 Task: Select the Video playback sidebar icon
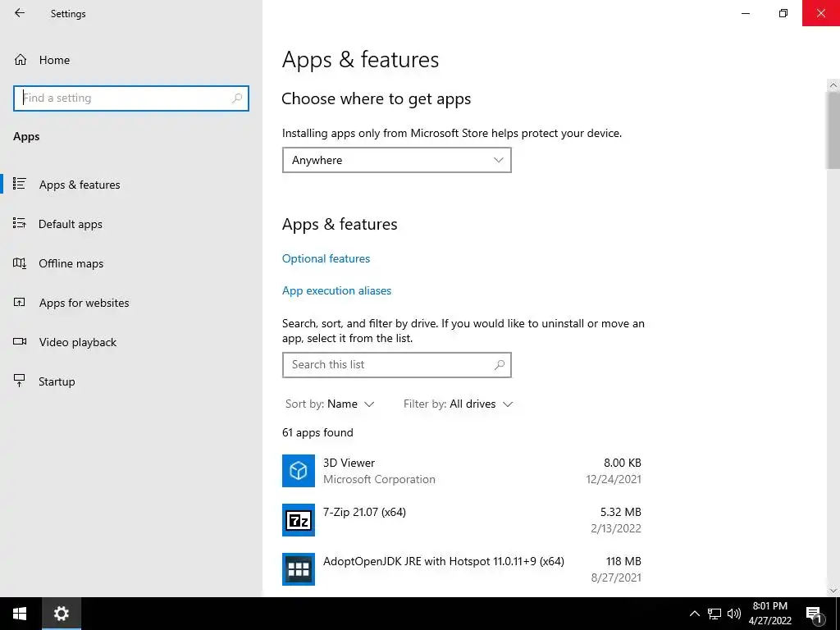(20, 341)
